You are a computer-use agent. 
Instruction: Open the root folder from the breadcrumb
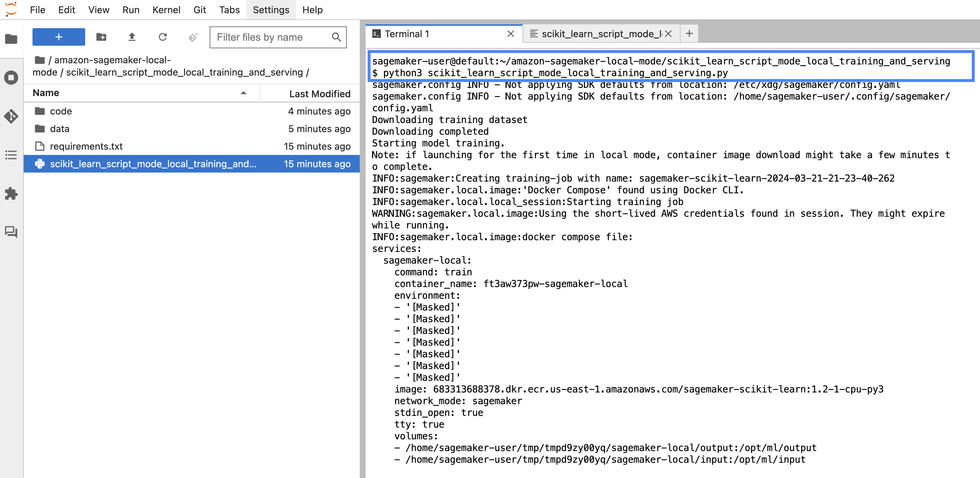click(40, 60)
